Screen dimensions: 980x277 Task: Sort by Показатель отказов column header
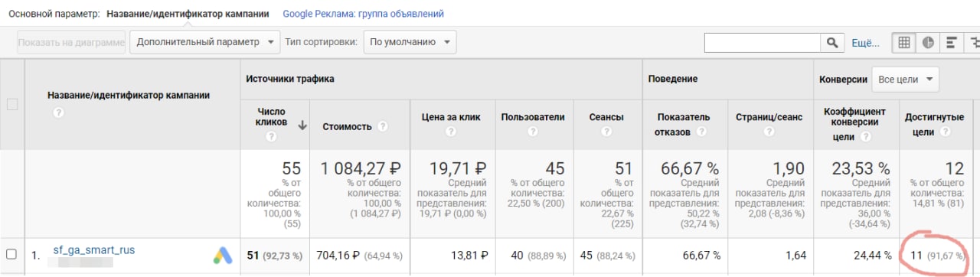pyautogui.click(x=683, y=125)
